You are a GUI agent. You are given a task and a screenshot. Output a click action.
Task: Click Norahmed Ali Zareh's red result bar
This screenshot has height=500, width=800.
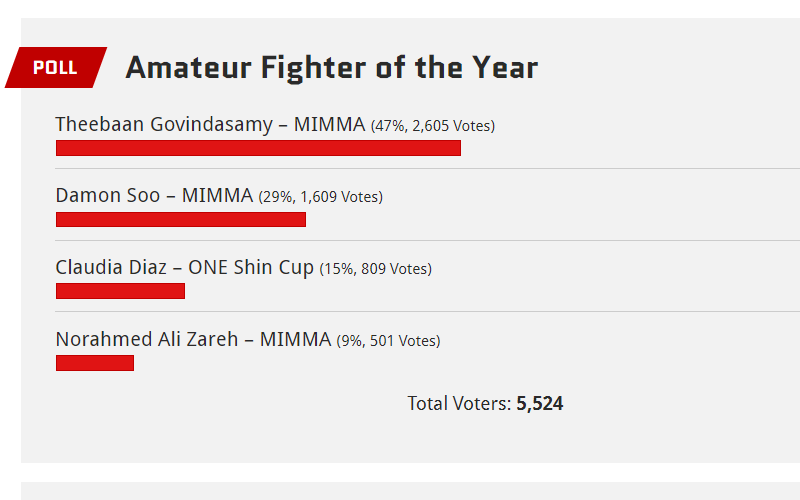(x=95, y=363)
